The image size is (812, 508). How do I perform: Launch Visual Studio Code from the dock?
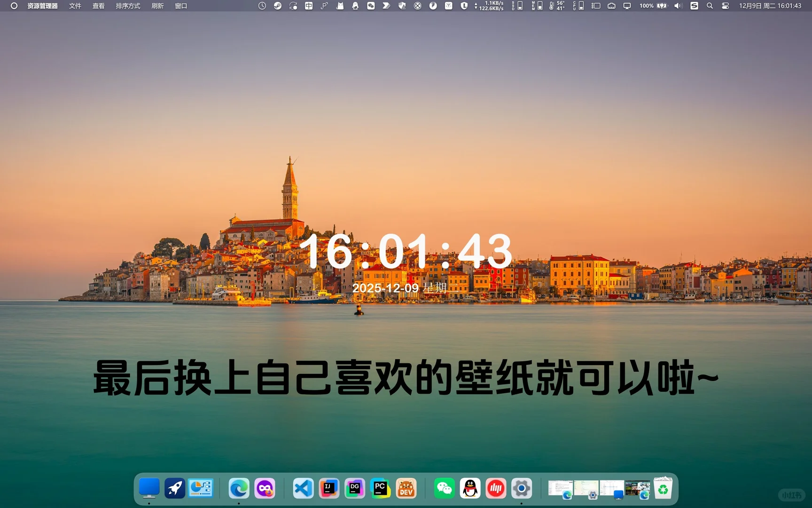point(302,489)
